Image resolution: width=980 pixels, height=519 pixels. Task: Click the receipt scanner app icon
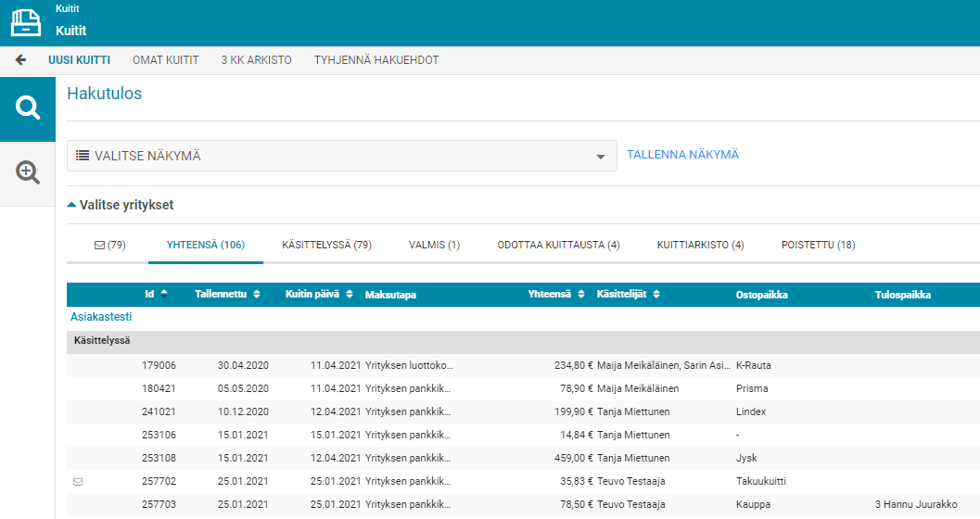(x=26, y=22)
